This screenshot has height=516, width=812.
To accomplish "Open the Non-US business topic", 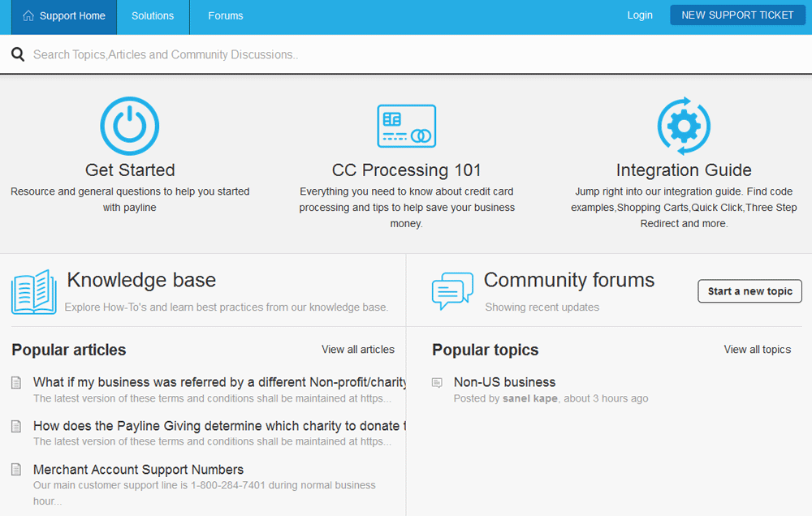I will point(504,382).
